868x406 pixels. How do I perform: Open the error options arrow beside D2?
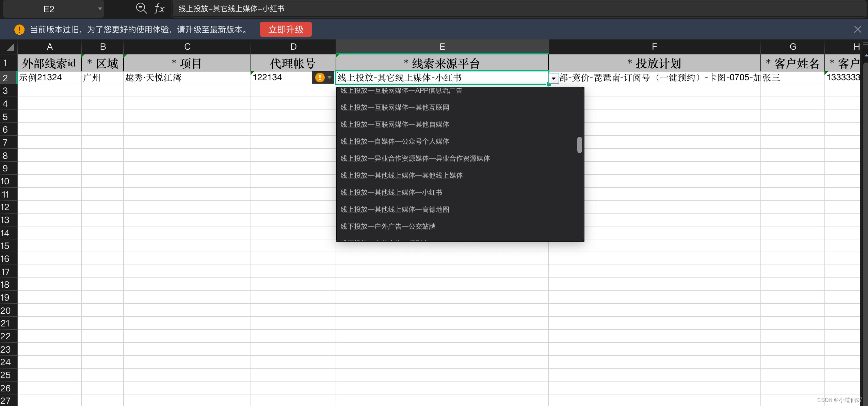329,78
